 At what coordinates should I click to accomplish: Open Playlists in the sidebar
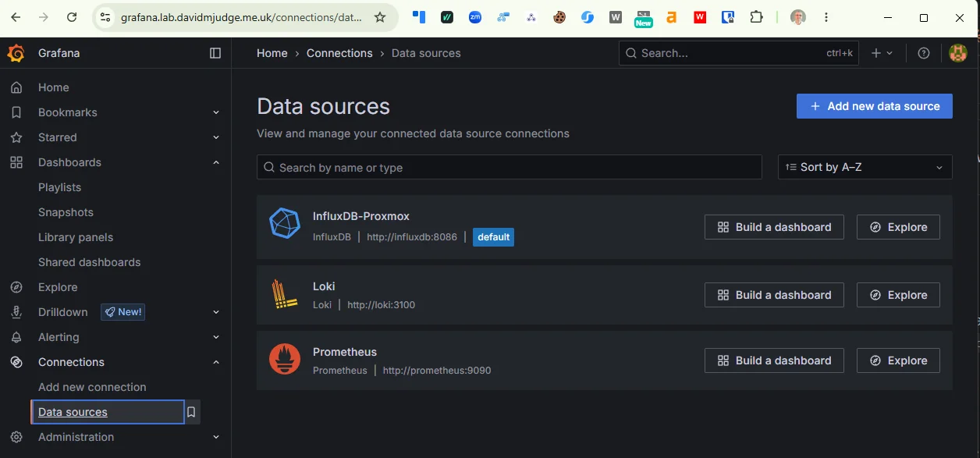(59, 187)
